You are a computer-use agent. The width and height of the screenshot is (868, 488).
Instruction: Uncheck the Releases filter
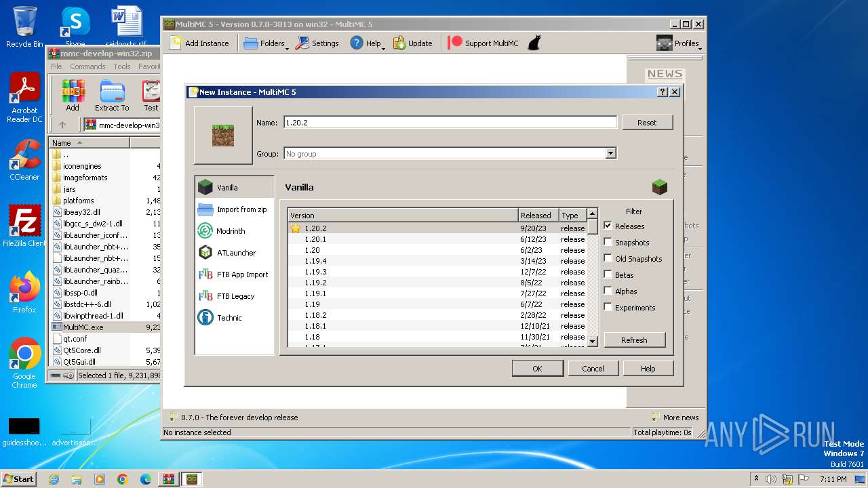(608, 226)
